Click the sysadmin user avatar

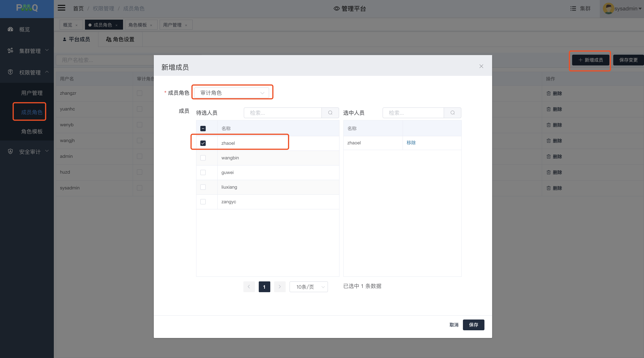coord(608,8)
